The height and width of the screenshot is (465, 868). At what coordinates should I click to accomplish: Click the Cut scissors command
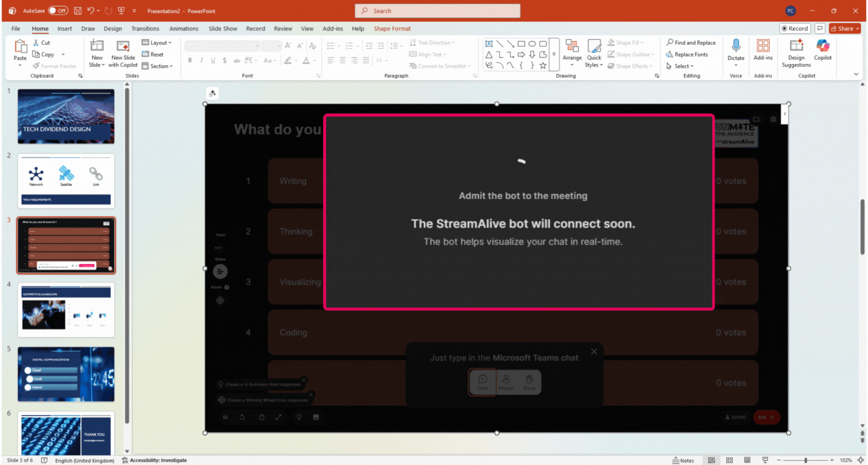pos(42,43)
